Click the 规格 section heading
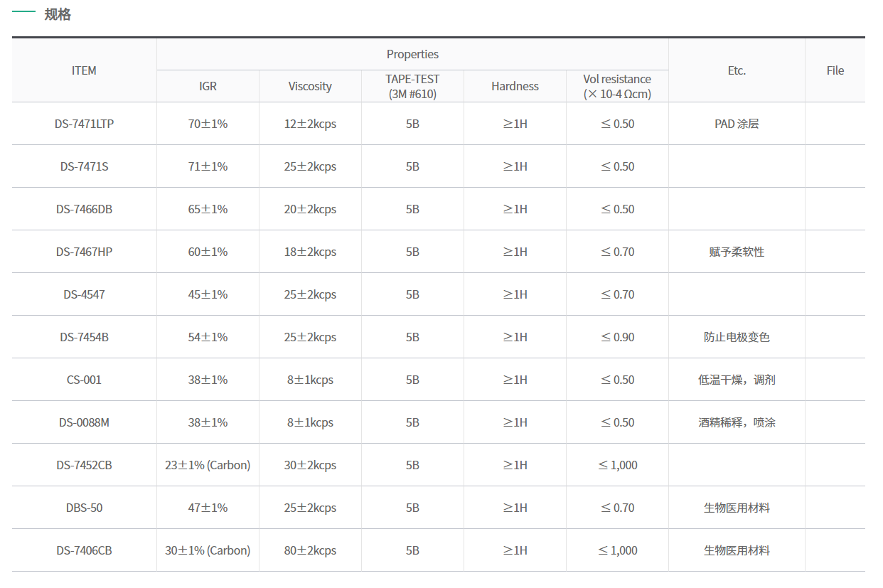This screenshot has height=588, width=883. pyautogui.click(x=58, y=14)
